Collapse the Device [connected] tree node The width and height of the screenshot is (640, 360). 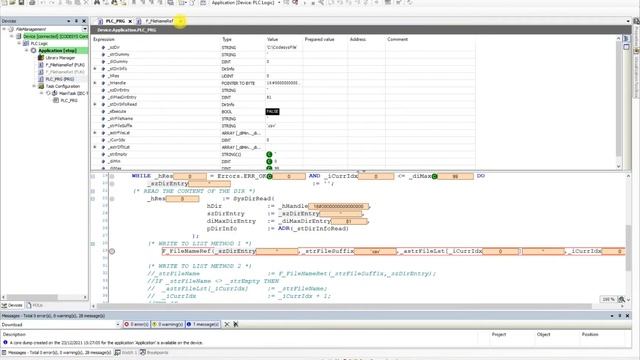click(x=11, y=36)
